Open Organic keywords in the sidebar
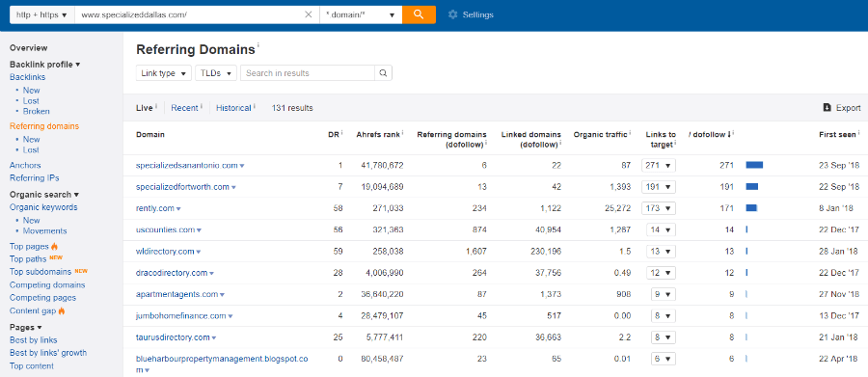This screenshot has width=868, height=377. [43, 207]
